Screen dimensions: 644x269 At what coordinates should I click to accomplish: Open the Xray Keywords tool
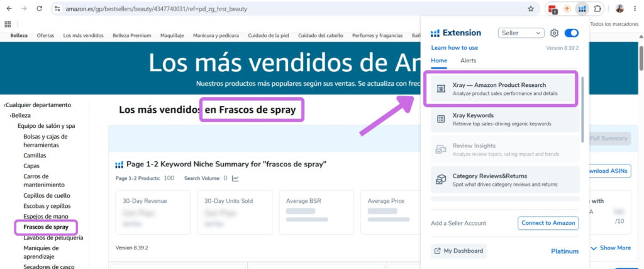505,119
